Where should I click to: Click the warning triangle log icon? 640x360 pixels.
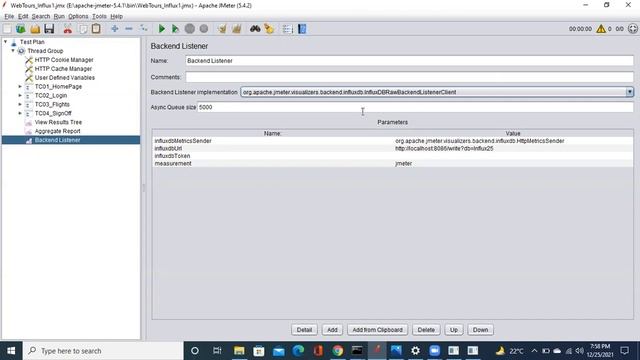coord(601,29)
